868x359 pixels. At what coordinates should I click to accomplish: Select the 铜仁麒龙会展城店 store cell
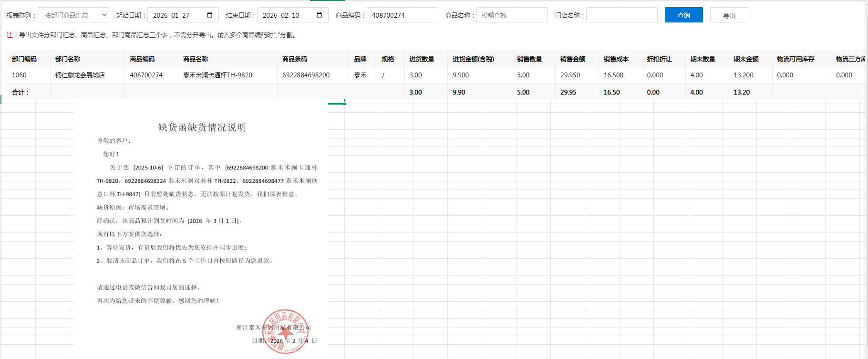click(80, 75)
